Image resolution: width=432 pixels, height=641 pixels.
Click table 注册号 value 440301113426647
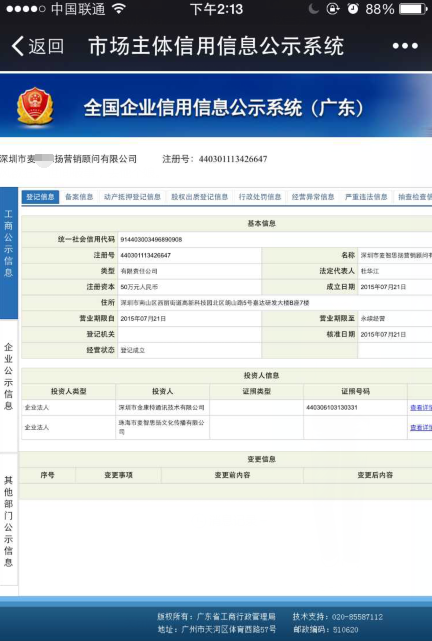point(145,255)
